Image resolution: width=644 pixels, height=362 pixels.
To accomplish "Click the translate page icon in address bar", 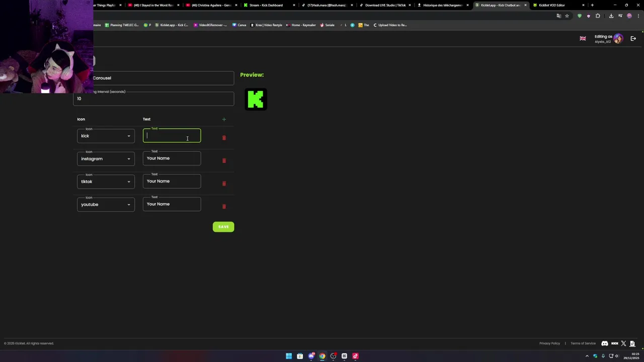I will [558, 16].
